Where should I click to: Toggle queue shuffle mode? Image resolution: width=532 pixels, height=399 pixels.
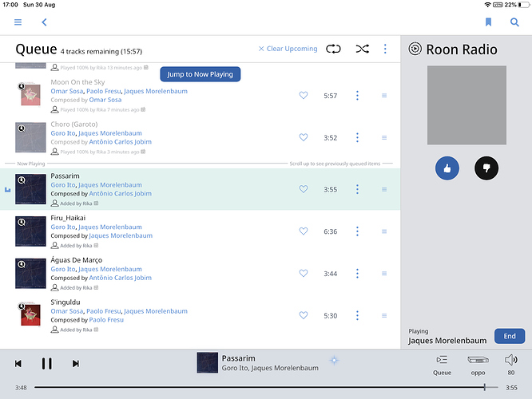point(363,49)
